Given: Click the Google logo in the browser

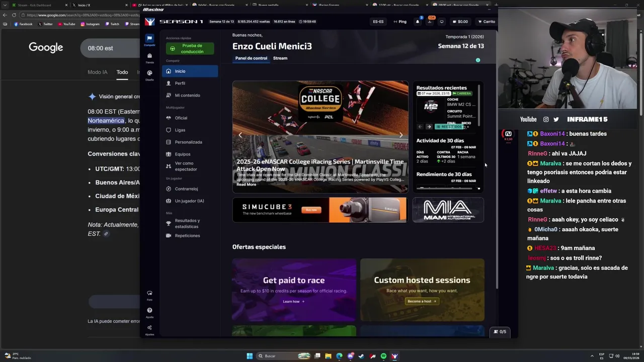Looking at the screenshot, I should click(x=46, y=47).
